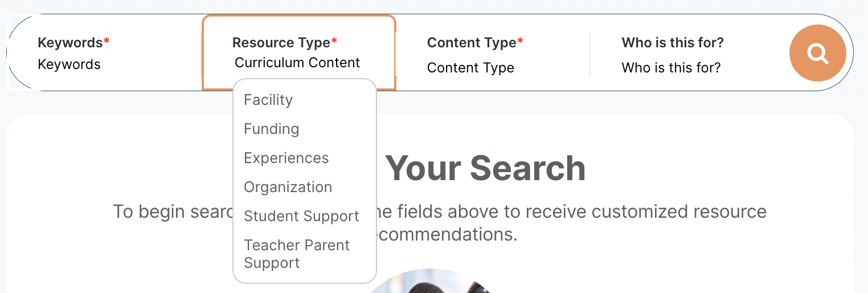Click the red asterisk beside Resource Type
The height and width of the screenshot is (293, 868).
(334, 42)
